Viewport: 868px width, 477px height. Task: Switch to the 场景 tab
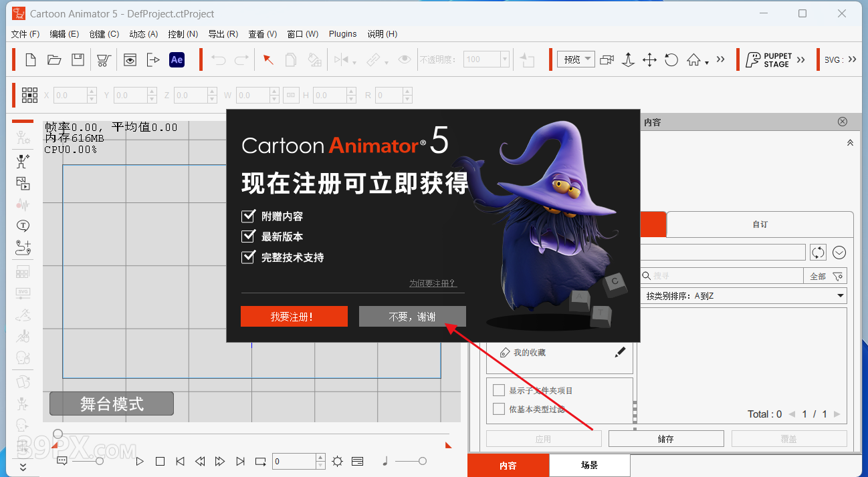click(x=589, y=466)
